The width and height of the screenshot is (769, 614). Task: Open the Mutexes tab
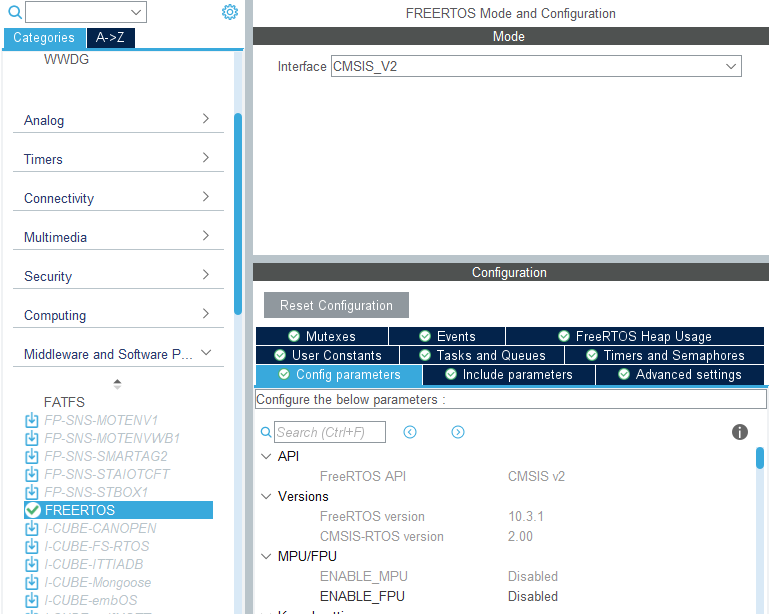pyautogui.click(x=322, y=336)
